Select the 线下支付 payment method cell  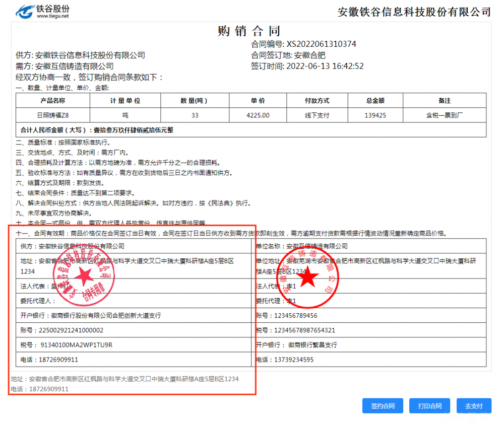coord(317,115)
